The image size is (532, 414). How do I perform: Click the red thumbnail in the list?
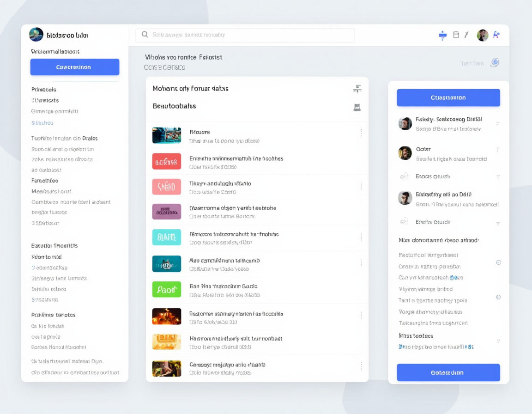point(167,162)
